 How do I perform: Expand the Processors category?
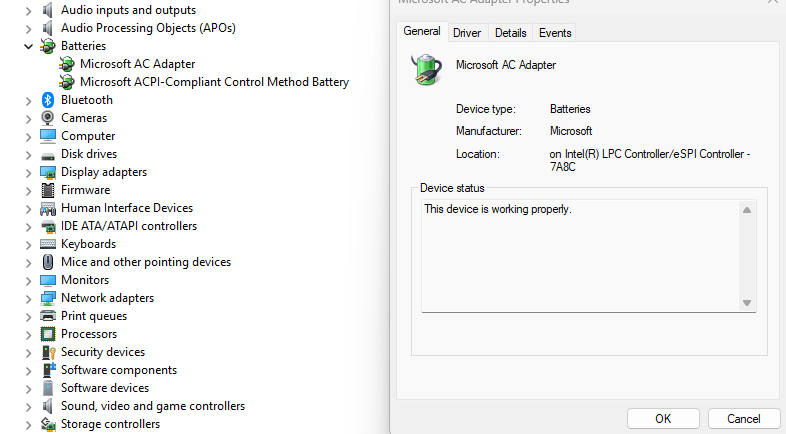(x=29, y=335)
